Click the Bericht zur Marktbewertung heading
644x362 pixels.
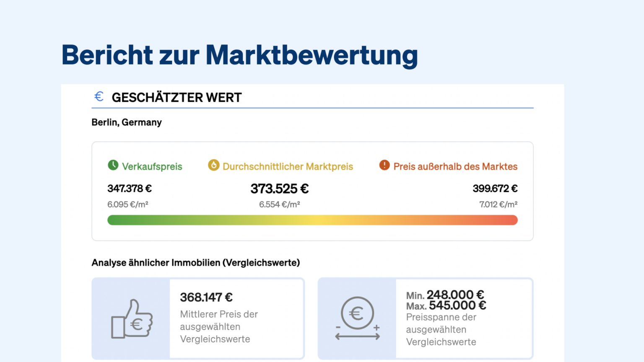pos(240,55)
